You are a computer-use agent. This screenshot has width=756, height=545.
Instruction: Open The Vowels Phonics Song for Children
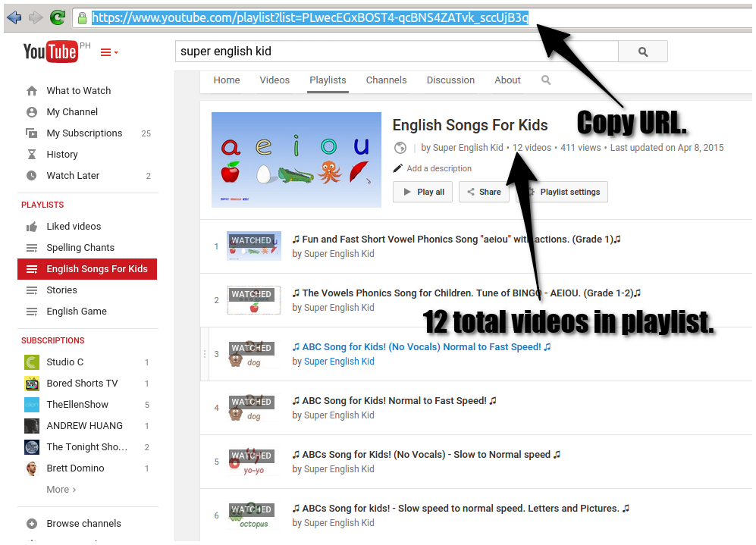(x=466, y=293)
